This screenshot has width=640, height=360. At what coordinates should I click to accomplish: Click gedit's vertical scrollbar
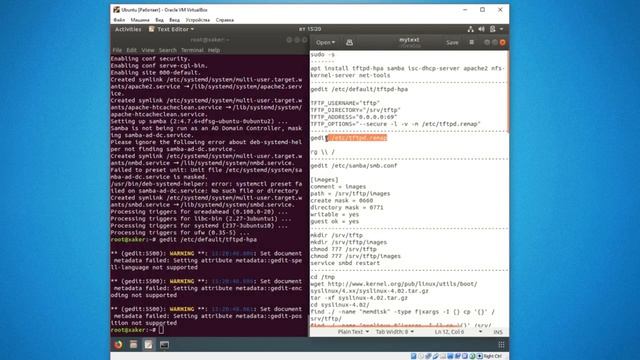tap(508, 92)
